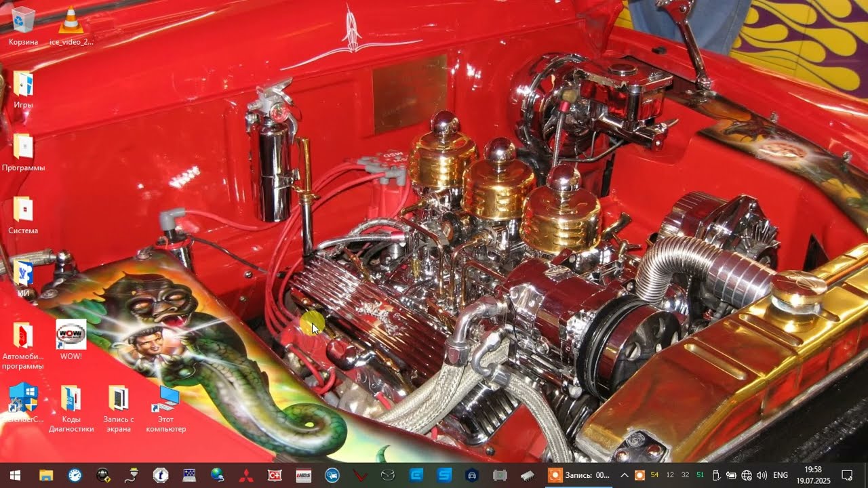Launch the HDS diagnostic taskbar app
The height and width of the screenshot is (488, 868).
304,475
